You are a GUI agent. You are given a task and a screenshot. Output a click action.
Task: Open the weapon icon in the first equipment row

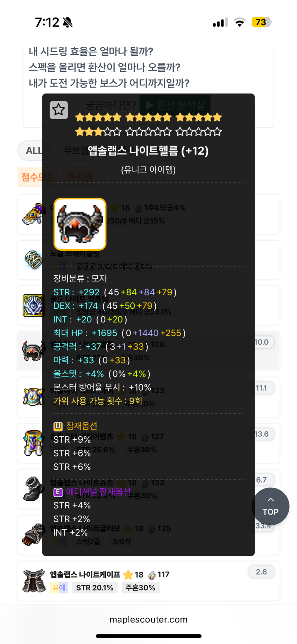[x=33, y=214]
